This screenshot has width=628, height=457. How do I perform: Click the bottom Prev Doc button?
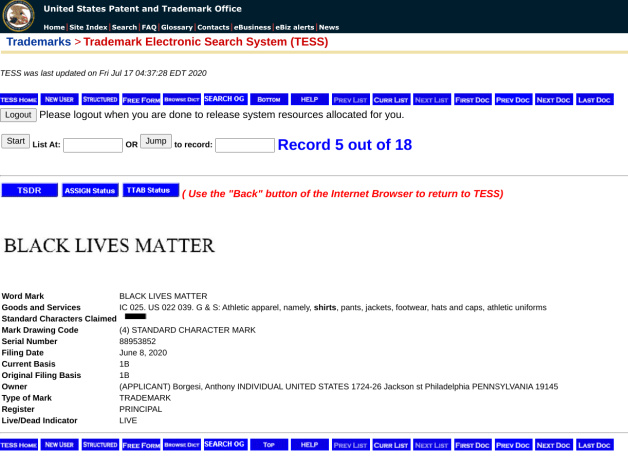tap(513, 445)
